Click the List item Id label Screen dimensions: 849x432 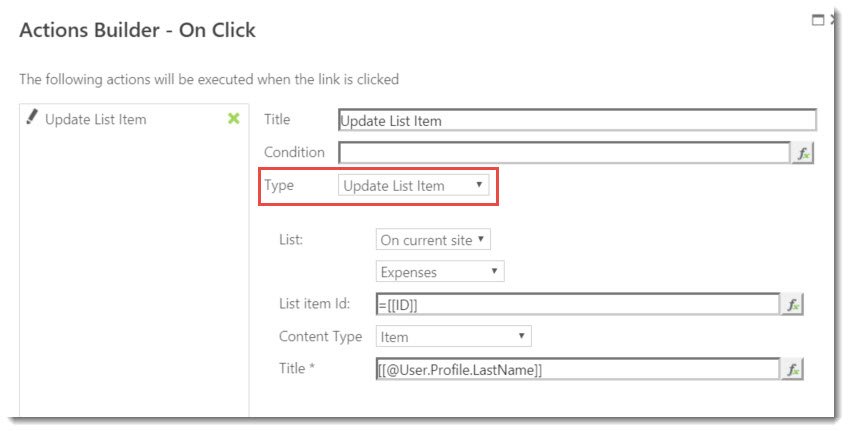coord(314,304)
